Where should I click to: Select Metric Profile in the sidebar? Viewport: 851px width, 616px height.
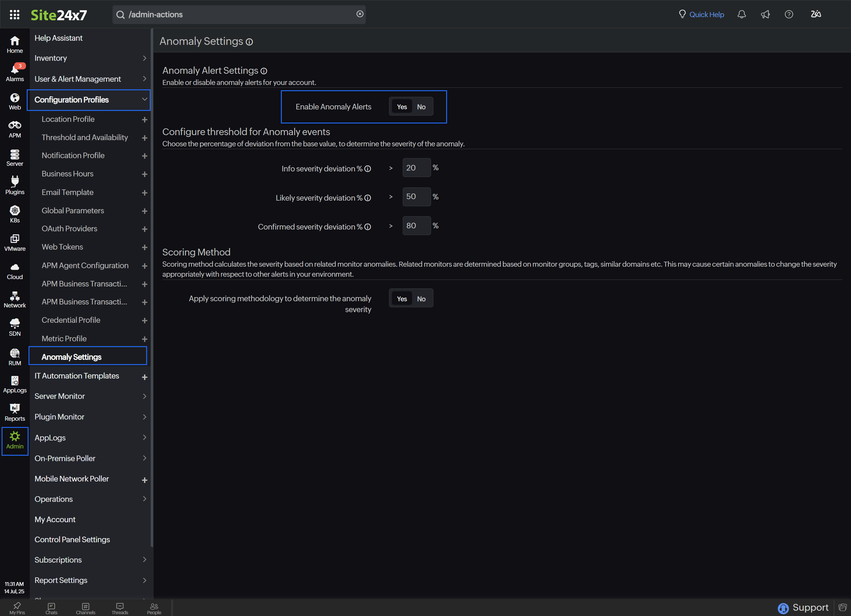tap(64, 338)
